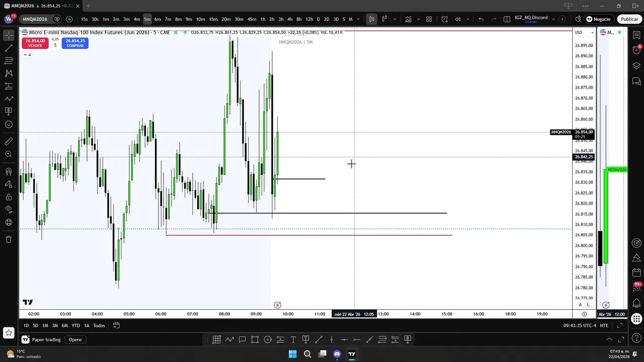Open the Discord icon in Windows taskbar
Viewport: 644px width, 362px height.
337,354
